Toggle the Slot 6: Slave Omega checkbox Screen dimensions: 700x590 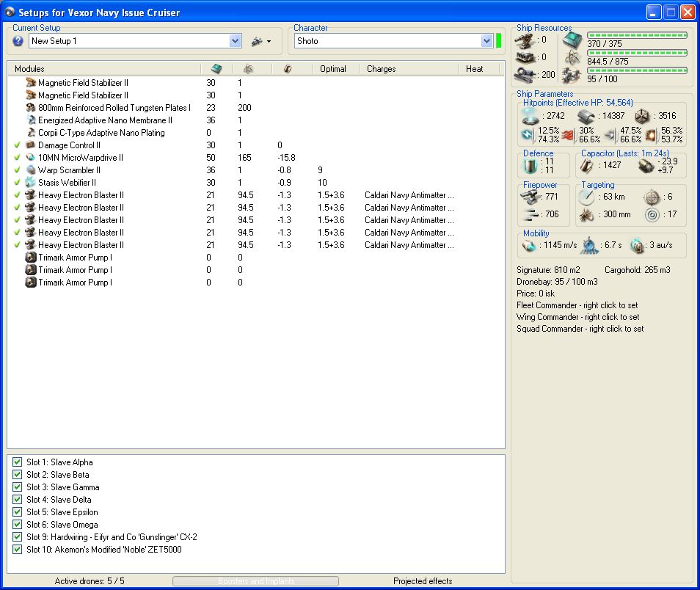18,525
